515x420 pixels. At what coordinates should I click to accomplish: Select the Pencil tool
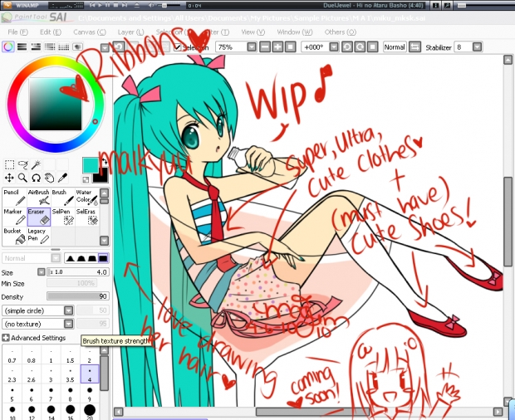[14, 198]
